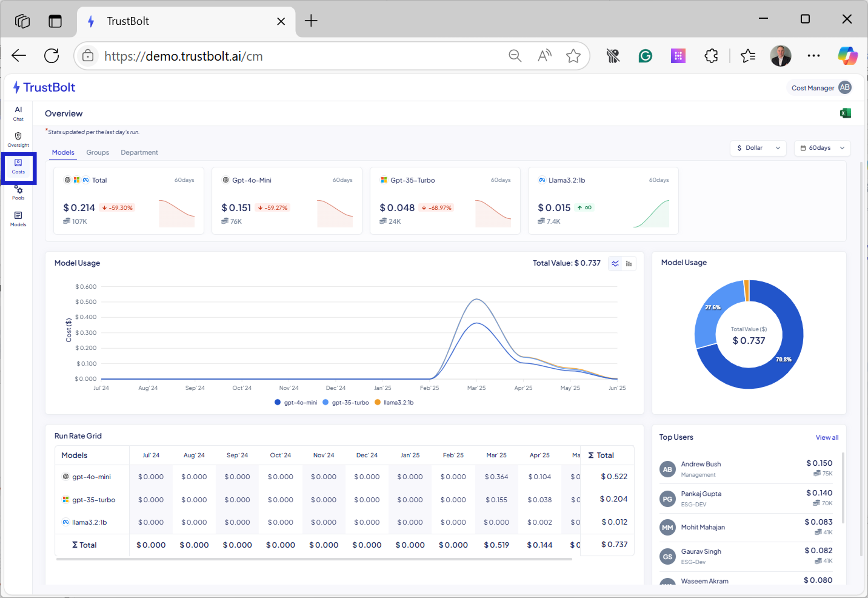Select the Groups tab
The width and height of the screenshot is (868, 598).
coord(97,153)
